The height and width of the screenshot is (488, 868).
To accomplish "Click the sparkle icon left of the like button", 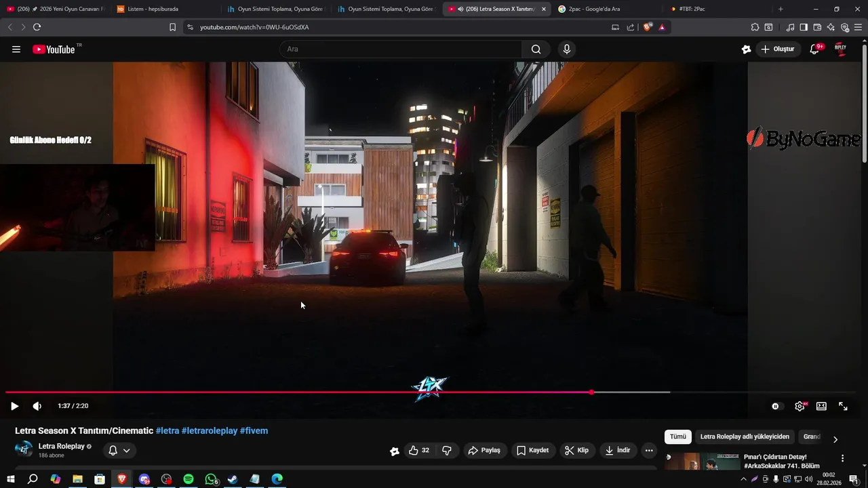I will click(395, 451).
